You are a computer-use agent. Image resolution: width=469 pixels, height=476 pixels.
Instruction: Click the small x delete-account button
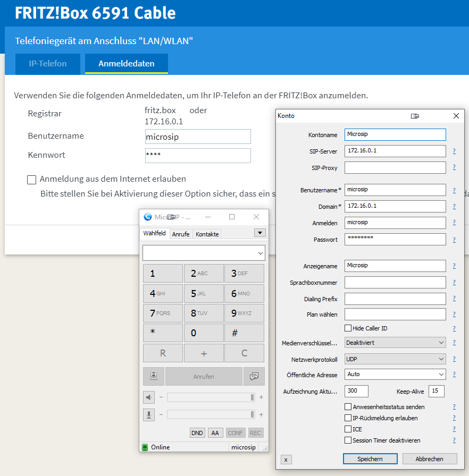[286, 460]
